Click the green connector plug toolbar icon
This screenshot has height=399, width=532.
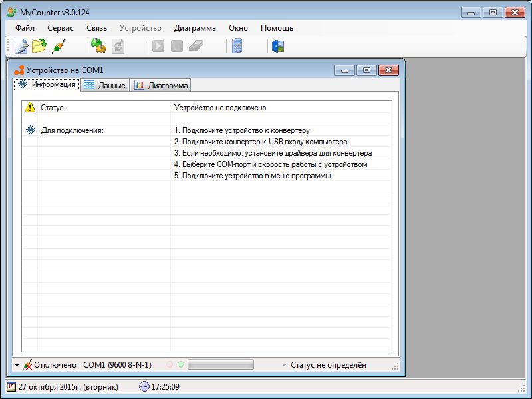(x=59, y=46)
